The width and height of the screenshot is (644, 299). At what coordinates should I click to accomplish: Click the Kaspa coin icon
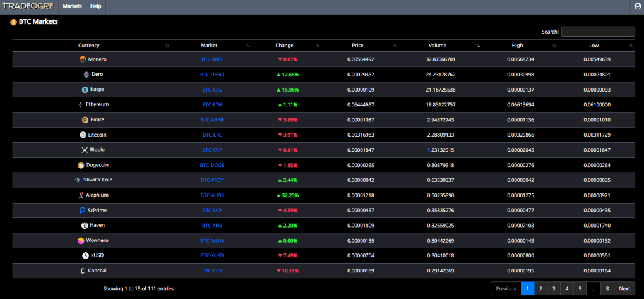(x=85, y=90)
